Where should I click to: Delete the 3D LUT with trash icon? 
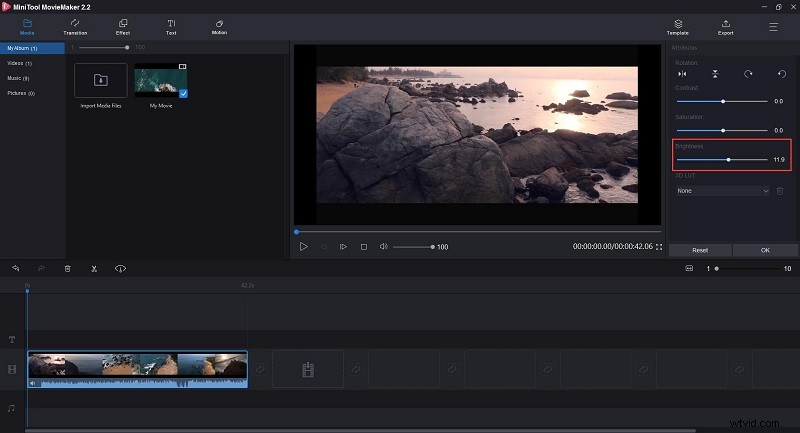click(x=780, y=191)
